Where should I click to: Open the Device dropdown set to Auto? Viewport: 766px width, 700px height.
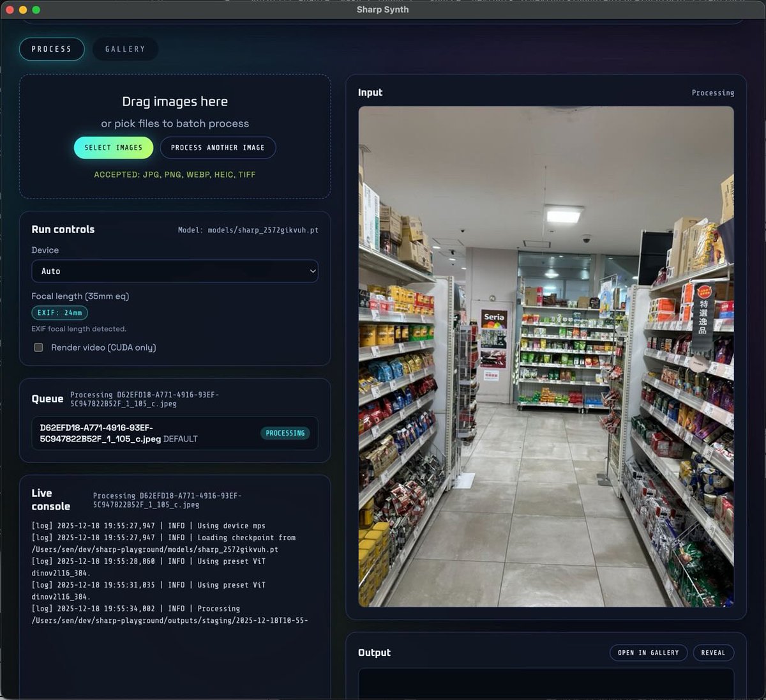(175, 271)
